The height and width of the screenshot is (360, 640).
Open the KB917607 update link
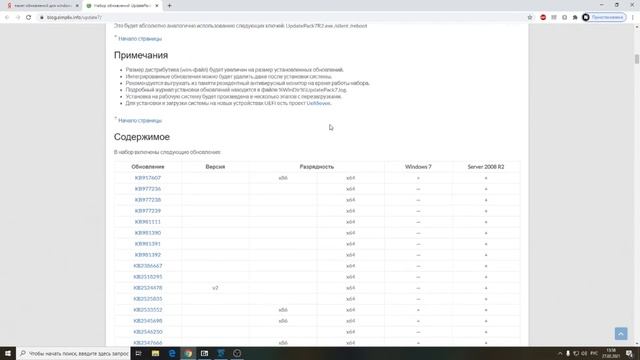pos(148,178)
